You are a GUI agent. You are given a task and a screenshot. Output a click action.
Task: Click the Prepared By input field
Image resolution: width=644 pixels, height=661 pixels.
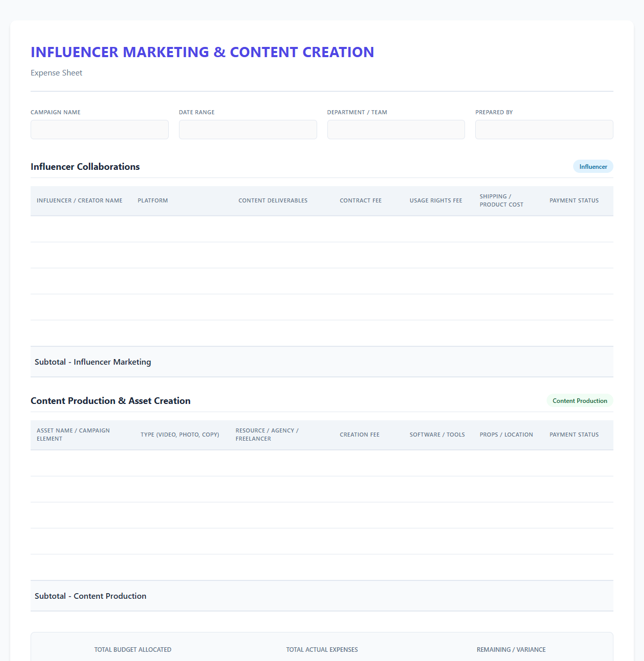coord(544,130)
